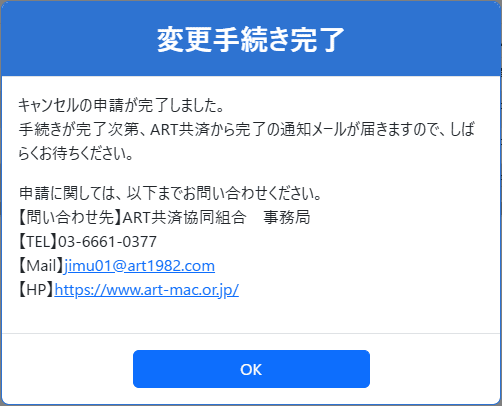Click the blue header bar left of the title
Image resolution: width=502 pixels, height=406 pixels.
(x=79, y=40)
